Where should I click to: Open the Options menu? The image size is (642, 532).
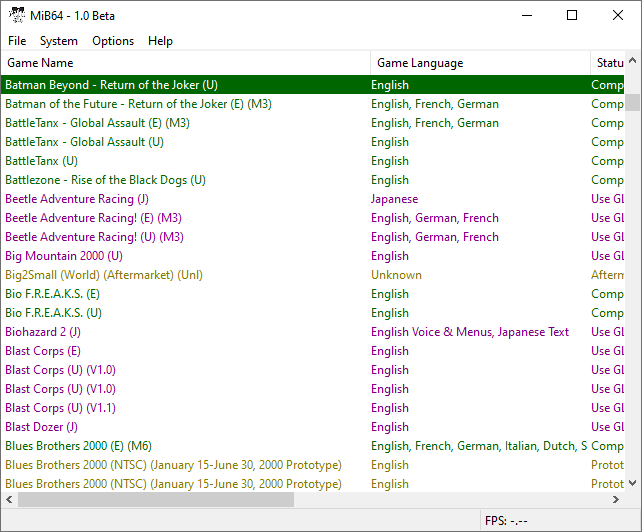point(113,41)
